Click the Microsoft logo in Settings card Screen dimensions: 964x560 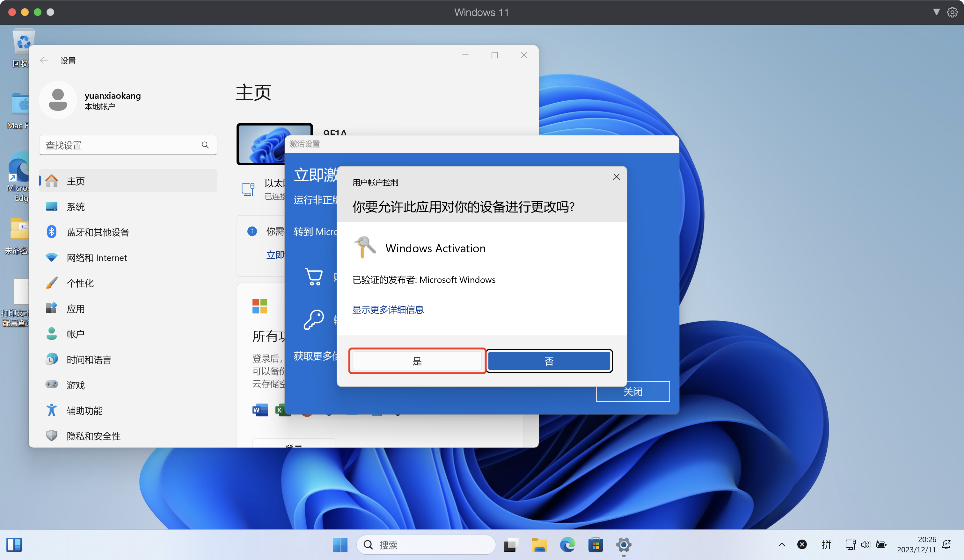(260, 306)
